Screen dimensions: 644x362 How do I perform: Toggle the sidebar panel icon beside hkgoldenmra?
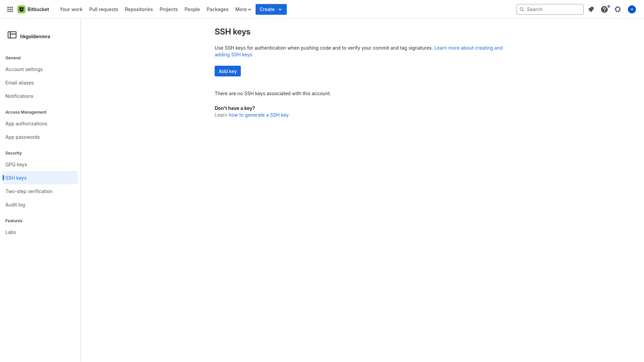coord(12,35)
